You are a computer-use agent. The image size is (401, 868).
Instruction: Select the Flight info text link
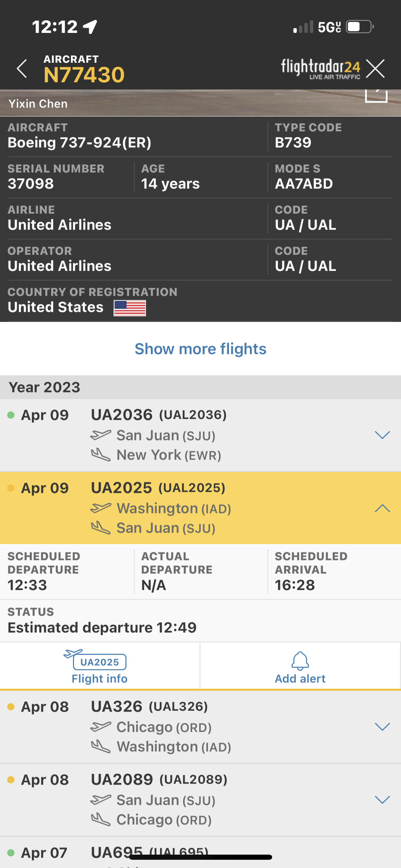pyautogui.click(x=99, y=679)
